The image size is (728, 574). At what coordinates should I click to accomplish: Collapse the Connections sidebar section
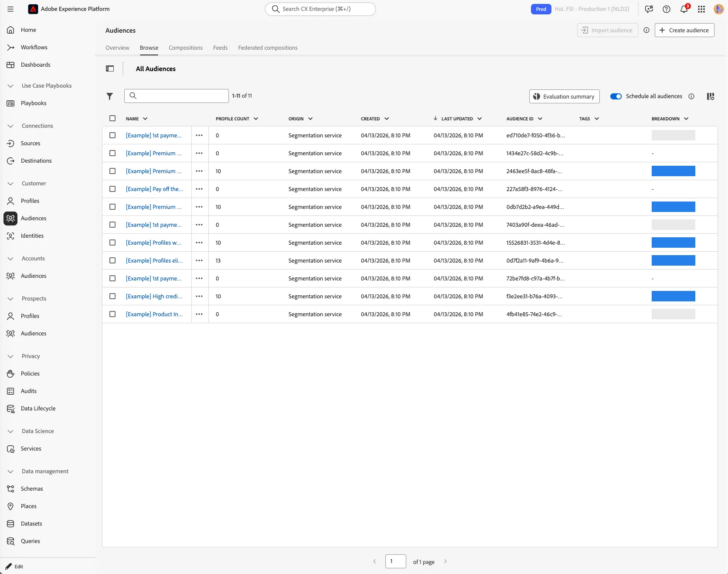(10, 126)
